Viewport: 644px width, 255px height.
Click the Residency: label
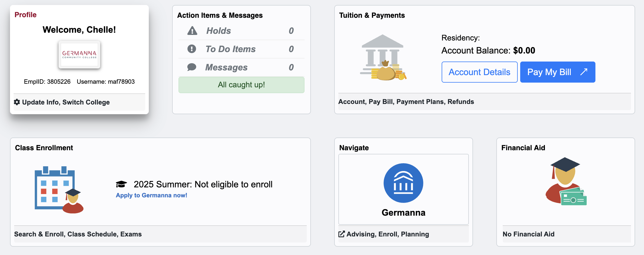click(461, 38)
